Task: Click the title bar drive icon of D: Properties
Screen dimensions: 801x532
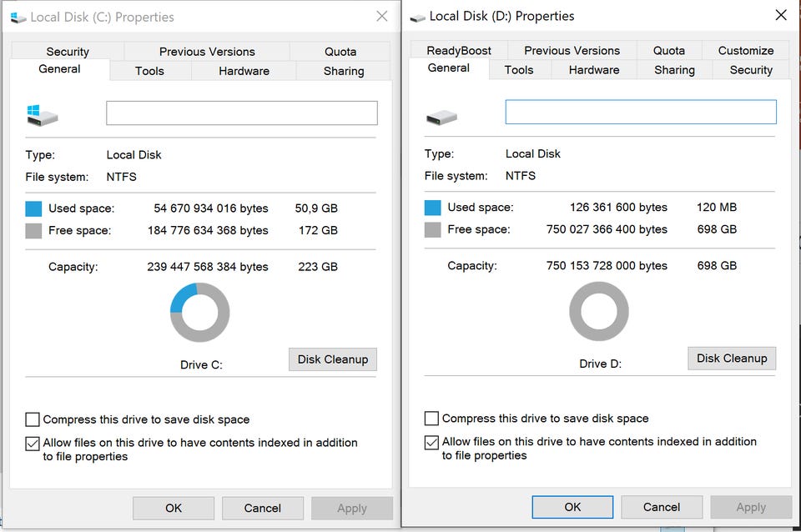Action: tap(417, 16)
